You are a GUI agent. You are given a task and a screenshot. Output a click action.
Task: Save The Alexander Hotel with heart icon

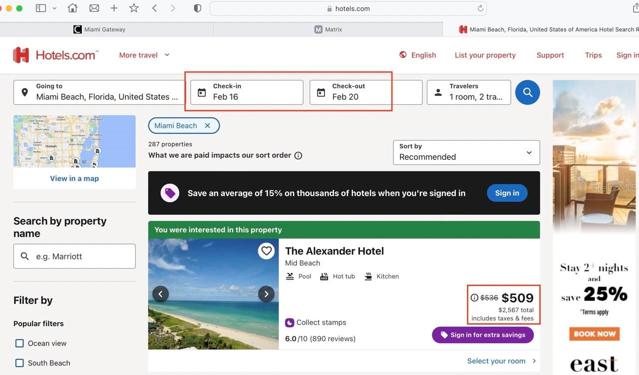pyautogui.click(x=266, y=251)
